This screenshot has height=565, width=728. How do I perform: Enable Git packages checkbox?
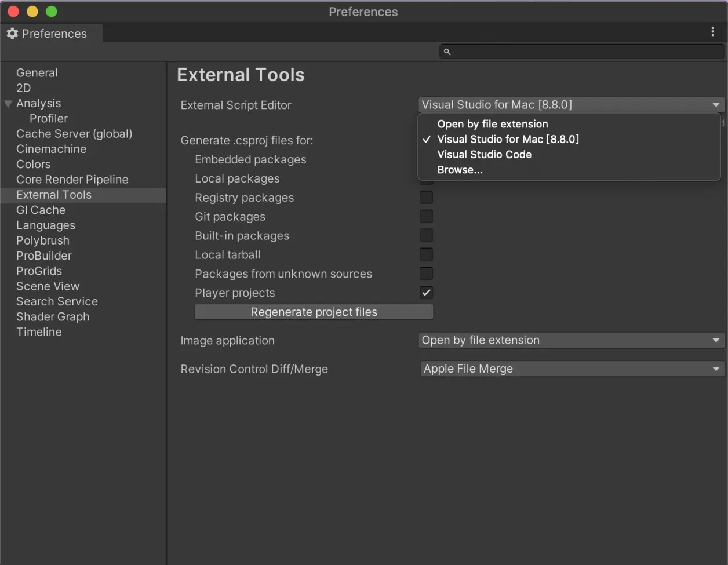tap(426, 216)
